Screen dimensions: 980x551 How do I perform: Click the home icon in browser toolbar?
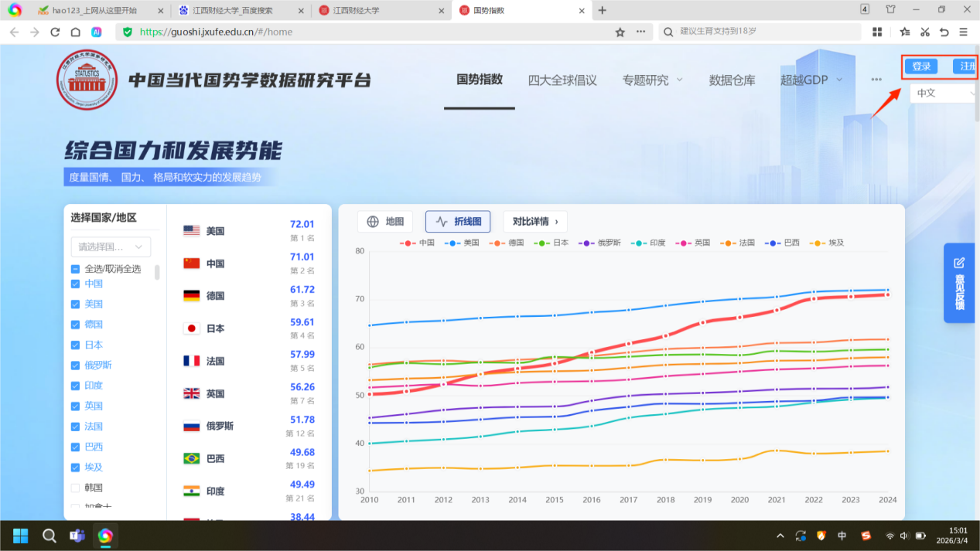[75, 32]
